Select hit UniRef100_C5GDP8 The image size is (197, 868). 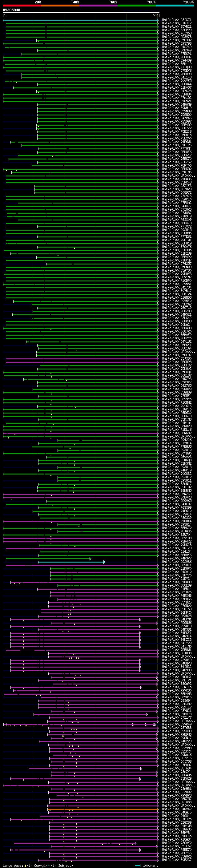pos(176,362)
